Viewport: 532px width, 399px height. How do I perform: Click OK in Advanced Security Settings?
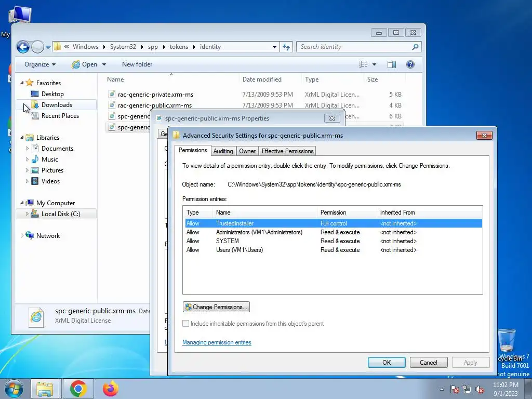click(x=387, y=362)
